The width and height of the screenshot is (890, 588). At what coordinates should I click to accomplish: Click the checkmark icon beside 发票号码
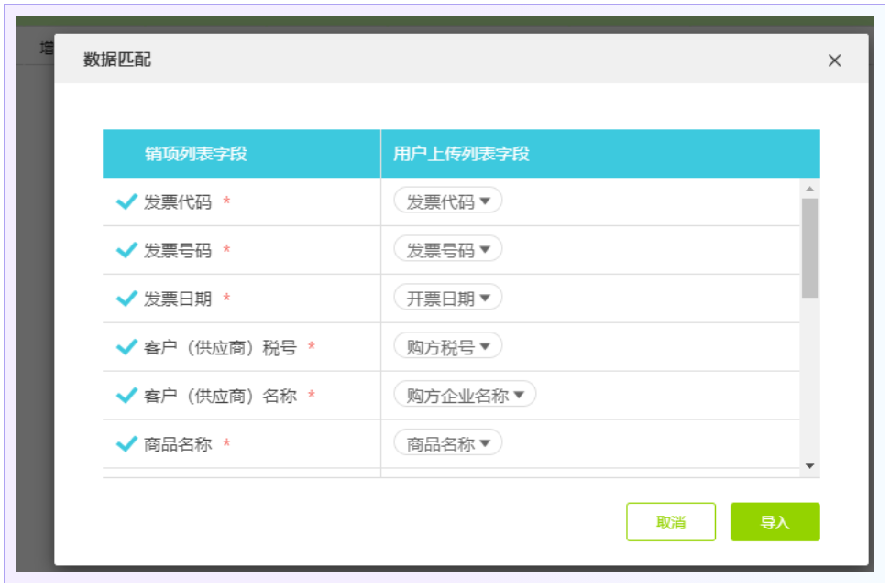[126, 250]
